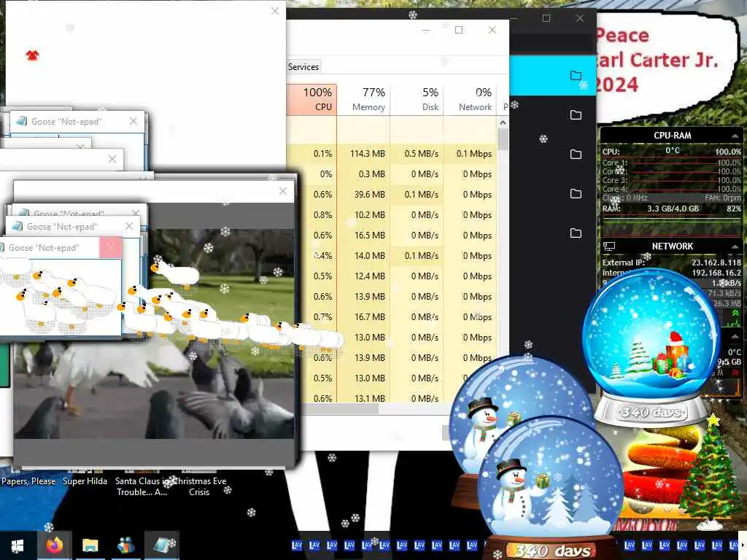Open the Papers, Please desktop shortcut
747x560 pixels.
coord(28,481)
